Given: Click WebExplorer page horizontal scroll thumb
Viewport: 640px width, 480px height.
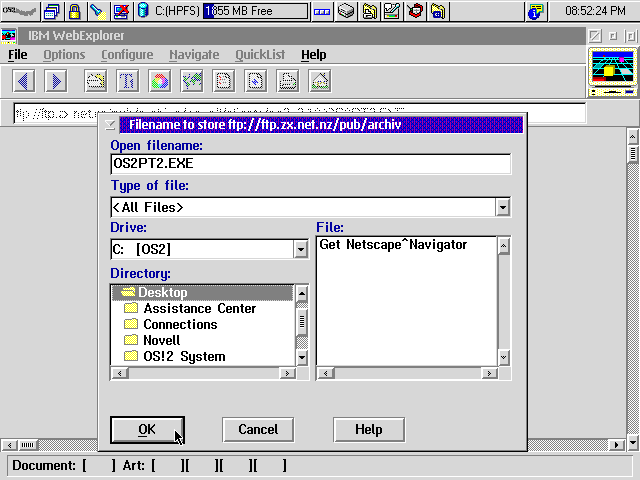Looking at the screenshot, I should [28, 444].
